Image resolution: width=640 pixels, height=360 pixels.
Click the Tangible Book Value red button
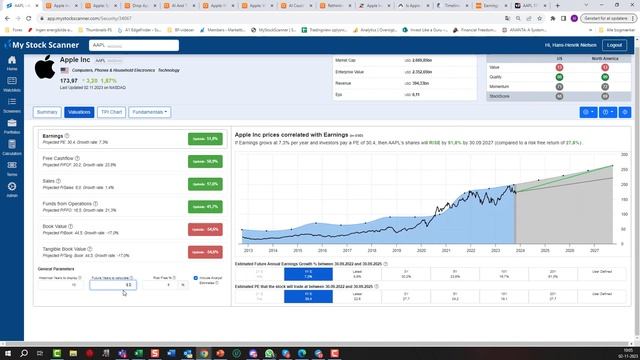click(205, 252)
